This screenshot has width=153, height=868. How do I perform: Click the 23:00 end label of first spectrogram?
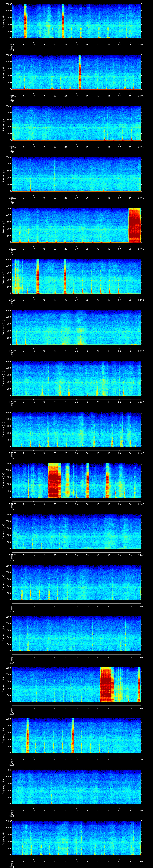pyautogui.click(x=141, y=44)
